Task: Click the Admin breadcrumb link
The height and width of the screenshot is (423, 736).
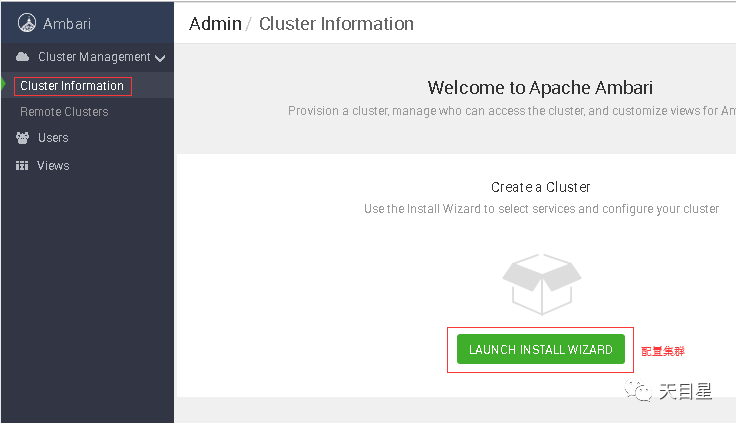Action: point(215,23)
